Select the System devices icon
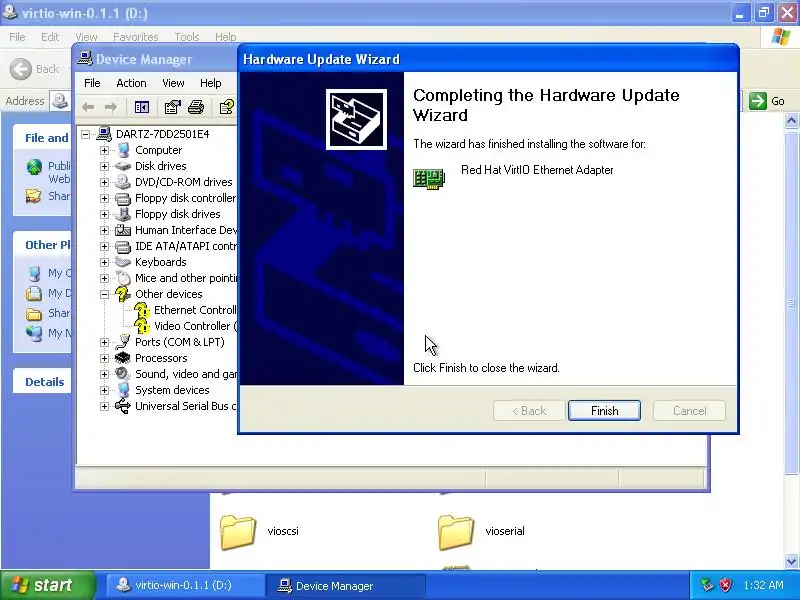800x600 pixels. click(123, 390)
